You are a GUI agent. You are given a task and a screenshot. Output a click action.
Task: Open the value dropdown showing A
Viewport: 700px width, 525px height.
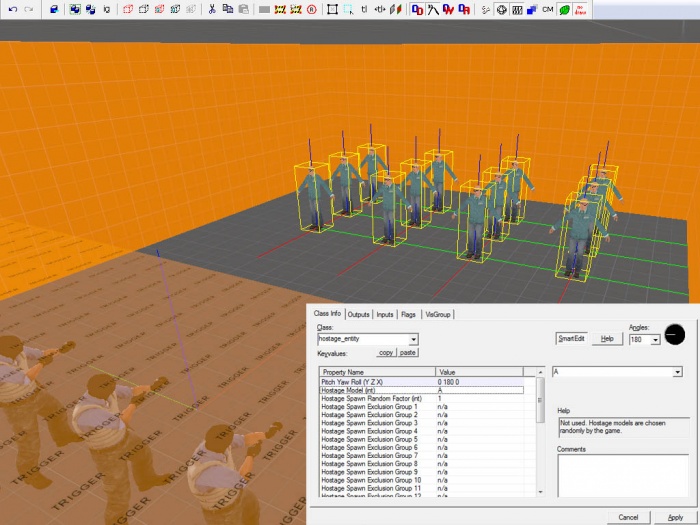coord(677,372)
